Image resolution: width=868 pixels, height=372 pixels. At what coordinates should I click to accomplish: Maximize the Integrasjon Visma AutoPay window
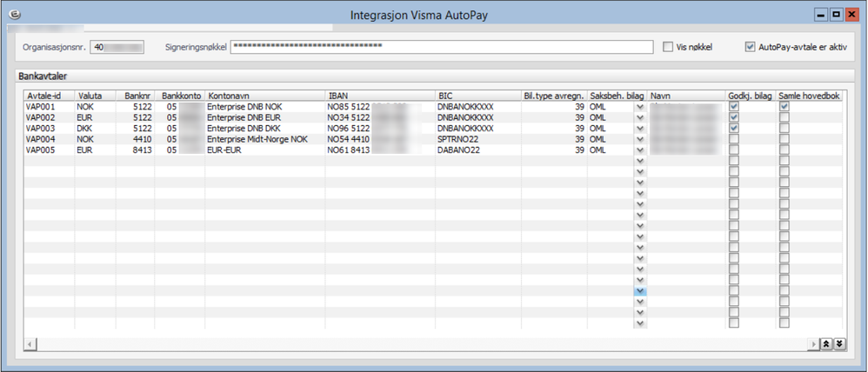coord(837,15)
